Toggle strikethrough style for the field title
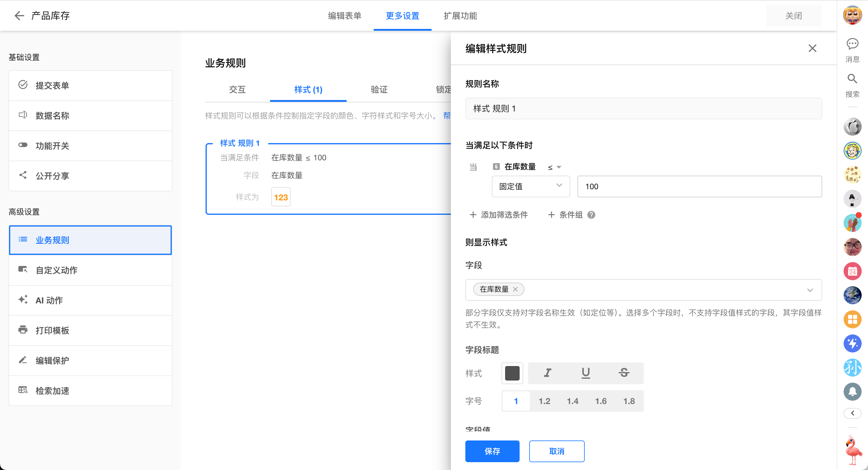This screenshot has height=470, width=868. click(624, 373)
